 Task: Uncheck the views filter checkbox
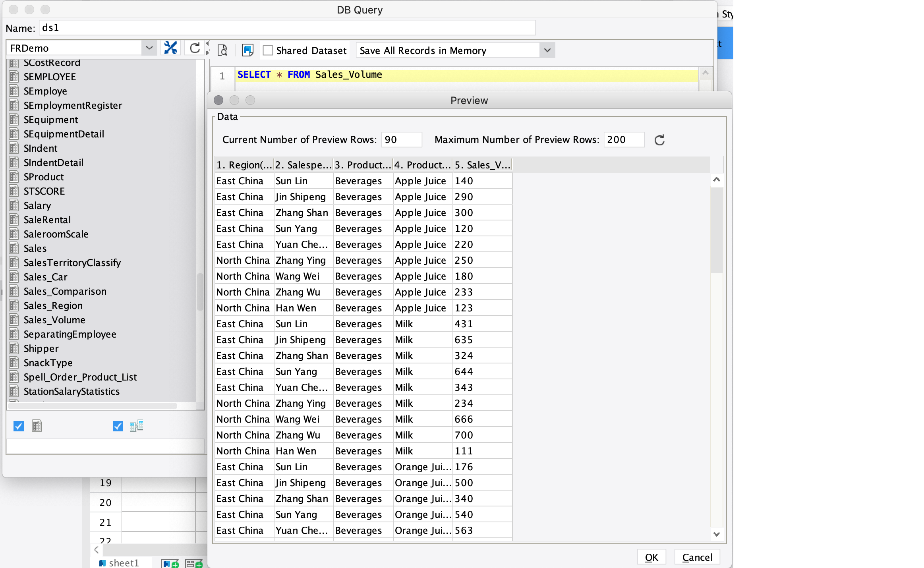point(118,426)
